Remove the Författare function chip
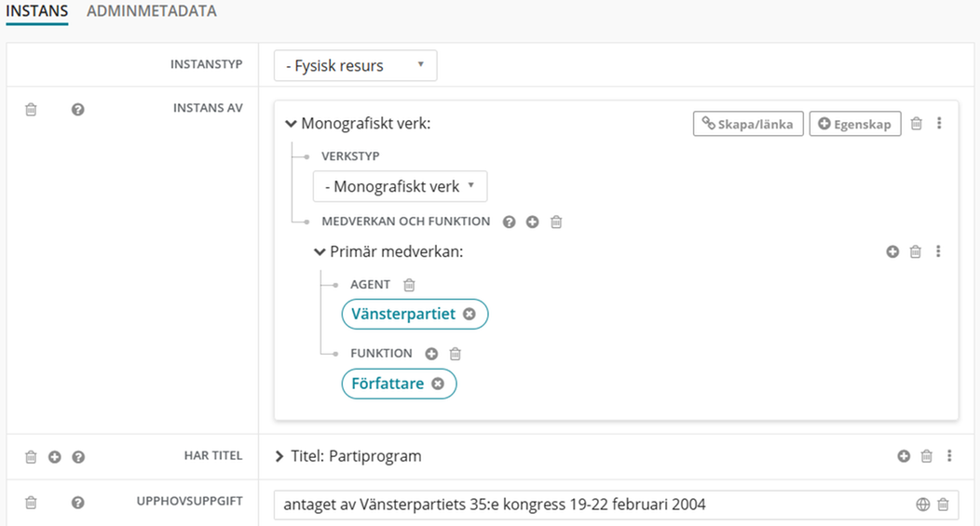Screen dimensions: 980x526 (x=438, y=384)
